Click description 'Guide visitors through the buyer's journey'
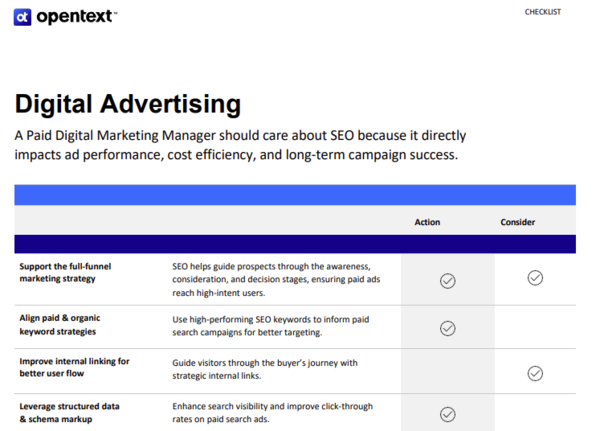Screen dimensions: 600x431 [265, 369]
